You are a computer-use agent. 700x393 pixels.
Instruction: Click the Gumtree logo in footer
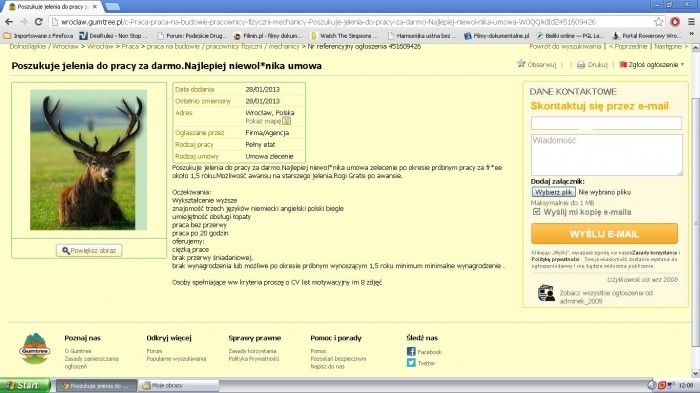pyautogui.click(x=35, y=349)
